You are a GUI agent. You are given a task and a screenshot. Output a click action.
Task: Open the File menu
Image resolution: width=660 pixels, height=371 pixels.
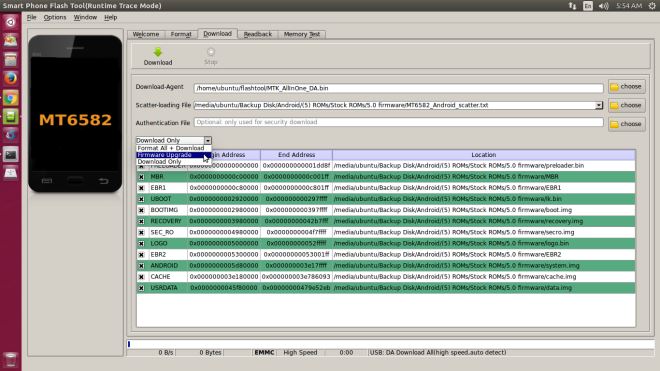[x=32, y=17]
